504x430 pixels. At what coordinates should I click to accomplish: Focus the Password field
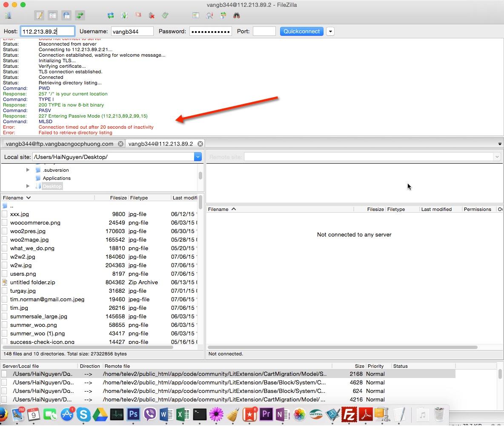211,31
